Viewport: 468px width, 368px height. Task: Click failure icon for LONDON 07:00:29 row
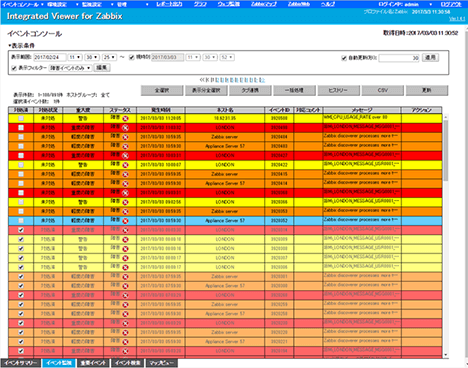[125, 296]
